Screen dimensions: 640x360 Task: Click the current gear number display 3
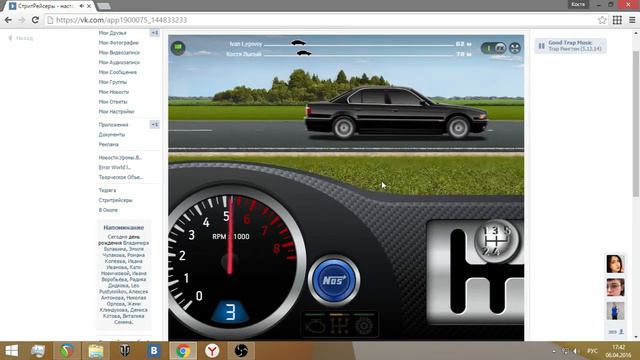(230, 312)
